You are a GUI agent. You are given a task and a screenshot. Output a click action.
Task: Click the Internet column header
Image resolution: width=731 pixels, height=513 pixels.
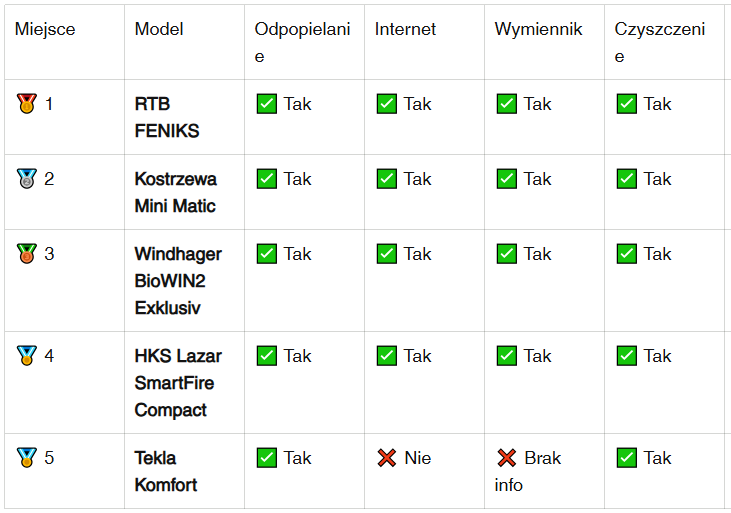pos(405,29)
